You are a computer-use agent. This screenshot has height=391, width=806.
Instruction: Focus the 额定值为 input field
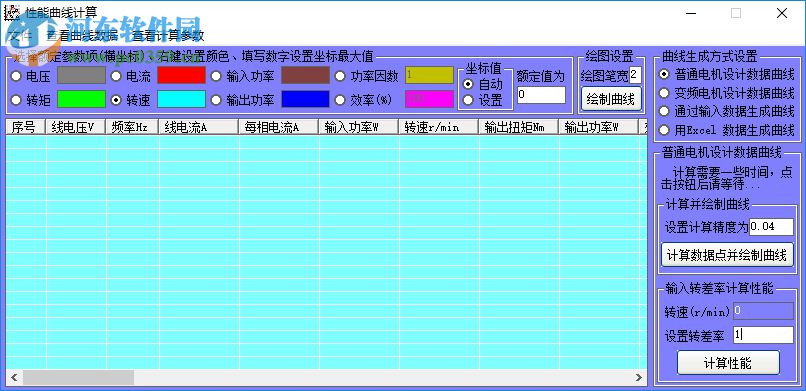point(541,95)
